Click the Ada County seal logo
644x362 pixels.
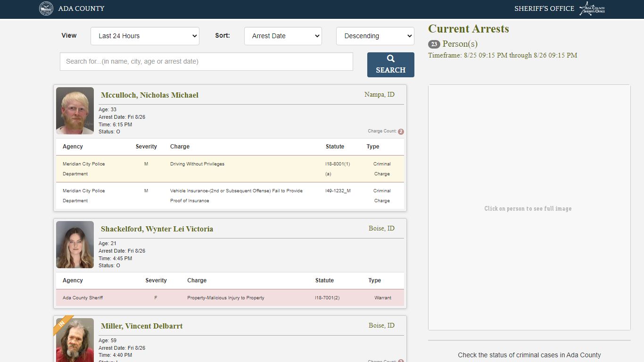pos(46,8)
